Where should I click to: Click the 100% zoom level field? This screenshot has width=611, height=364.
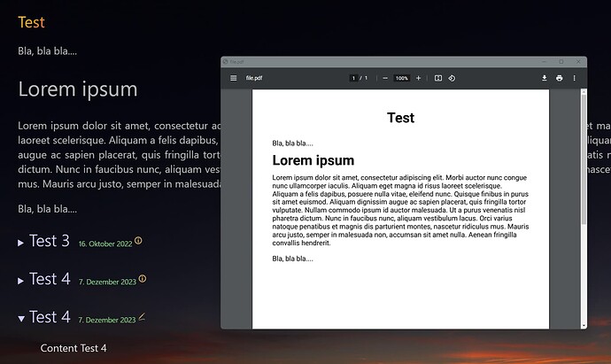[x=402, y=78]
